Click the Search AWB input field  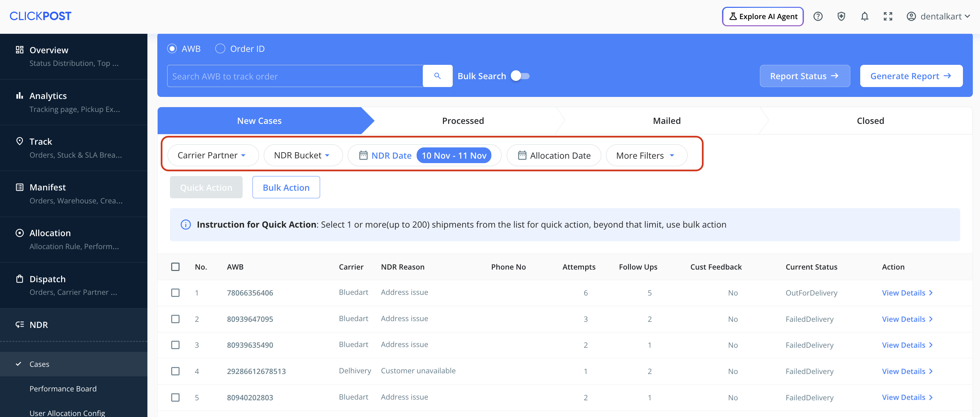click(295, 76)
